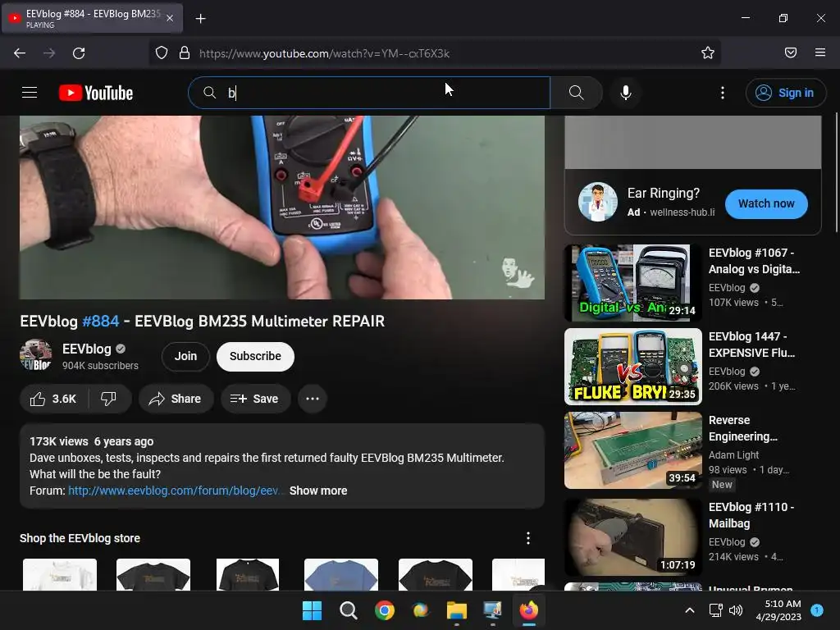Screen dimensions: 840x630
Task: Open network icon in system tray
Action: click(715, 610)
